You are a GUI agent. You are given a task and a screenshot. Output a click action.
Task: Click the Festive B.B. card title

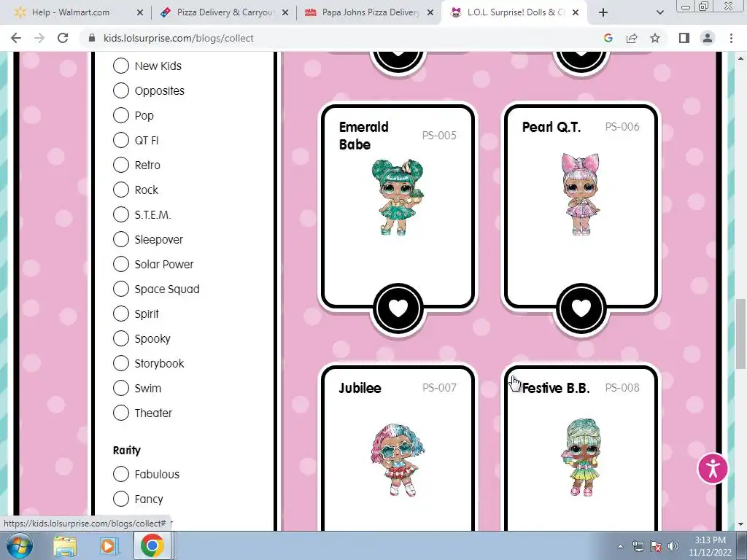click(x=555, y=388)
